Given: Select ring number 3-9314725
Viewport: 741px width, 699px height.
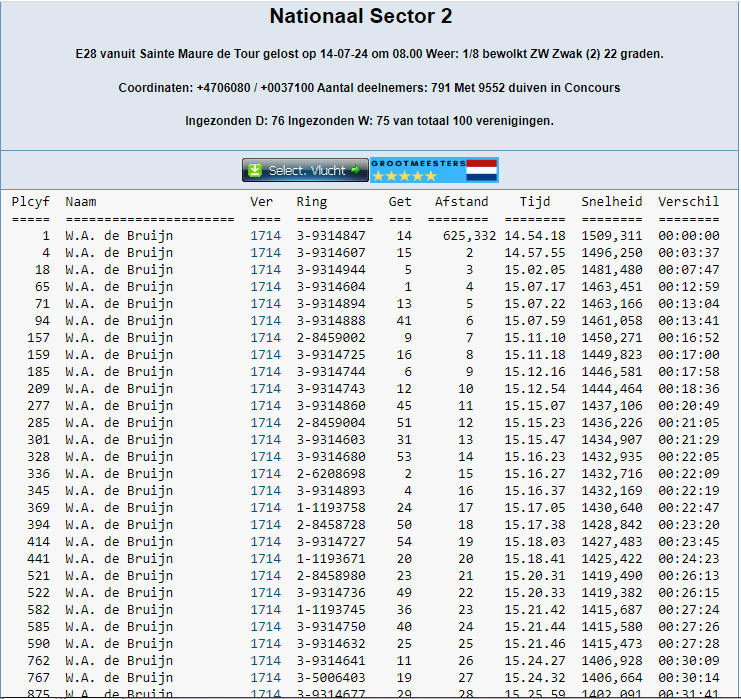Looking at the screenshot, I should point(331,354).
